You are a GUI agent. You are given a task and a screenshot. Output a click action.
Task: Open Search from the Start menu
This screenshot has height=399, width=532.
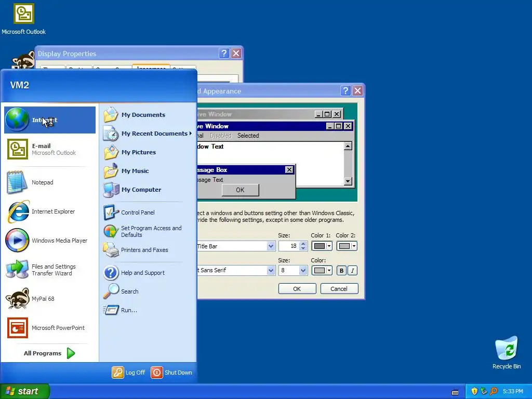coord(148,291)
